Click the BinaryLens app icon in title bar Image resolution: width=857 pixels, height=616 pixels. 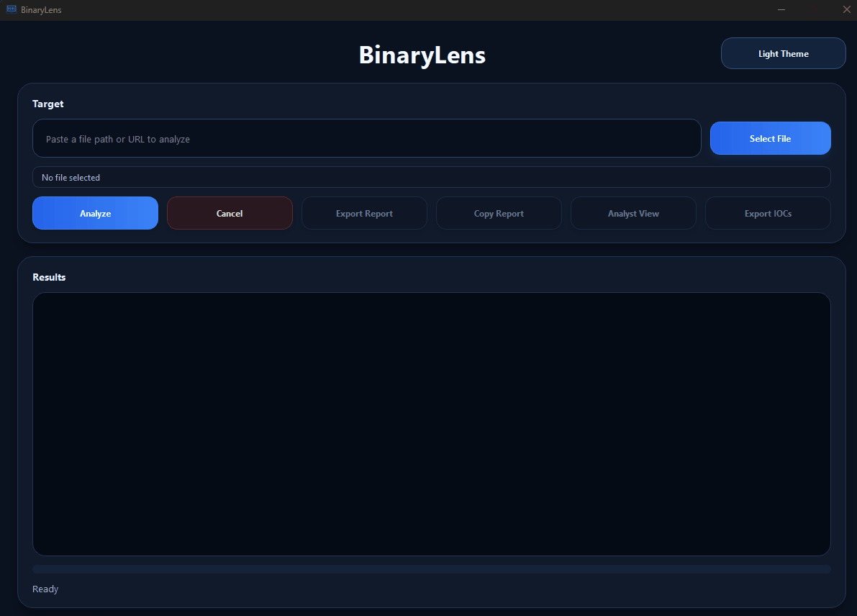11,9
